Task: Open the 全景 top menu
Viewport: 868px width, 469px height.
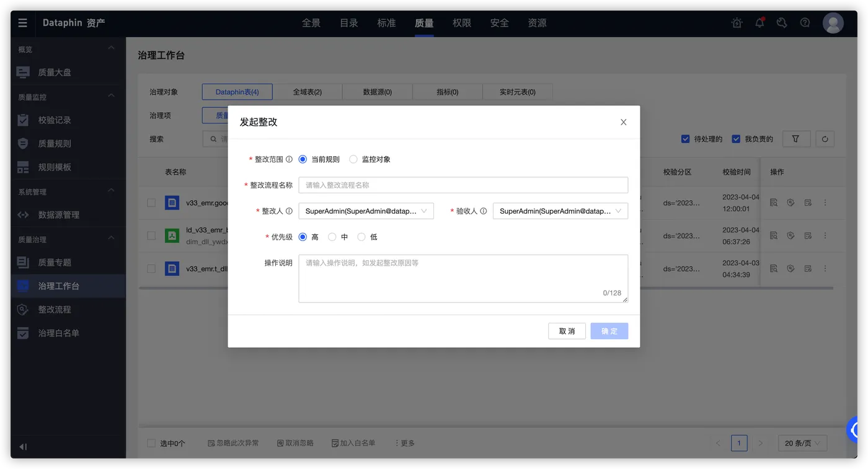Action: point(311,23)
